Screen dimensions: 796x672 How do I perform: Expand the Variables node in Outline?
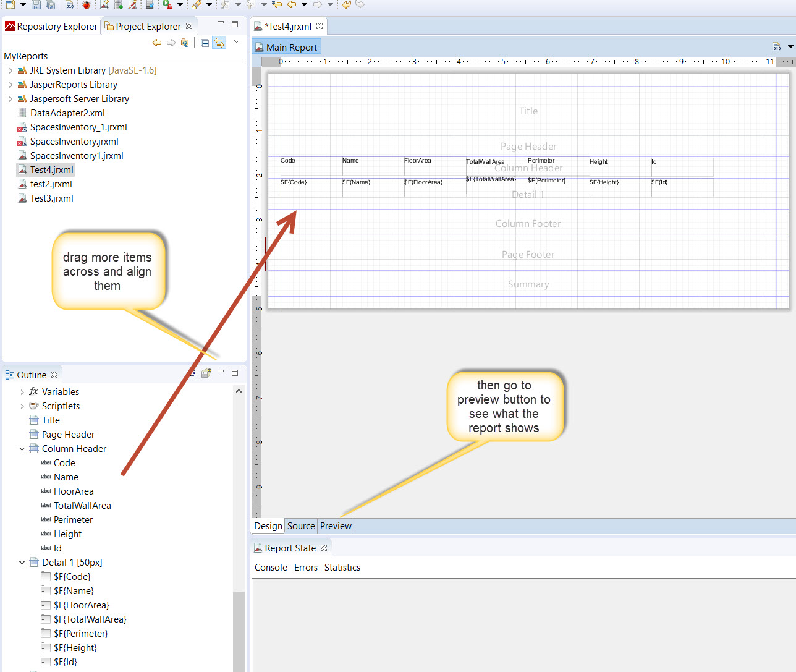22,392
